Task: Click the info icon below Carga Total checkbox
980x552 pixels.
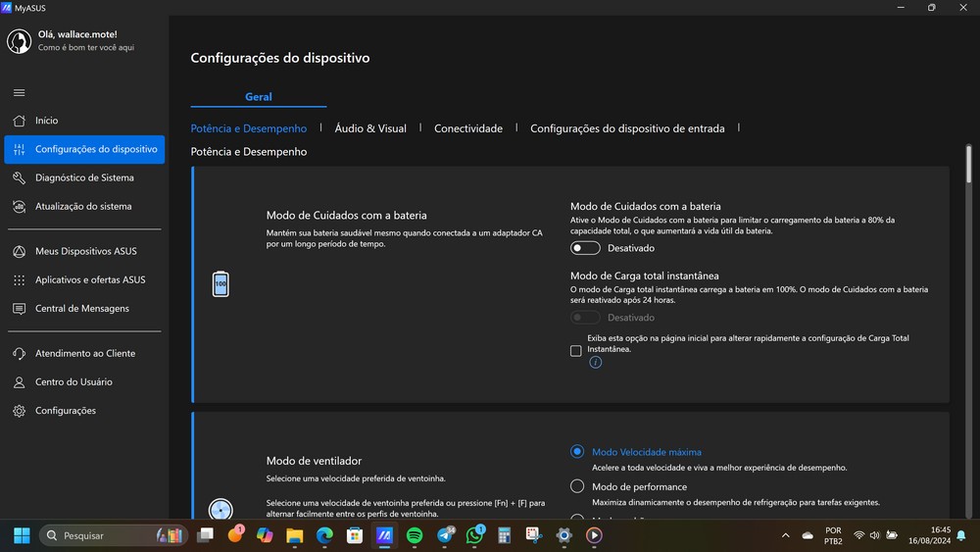Action: click(x=595, y=362)
